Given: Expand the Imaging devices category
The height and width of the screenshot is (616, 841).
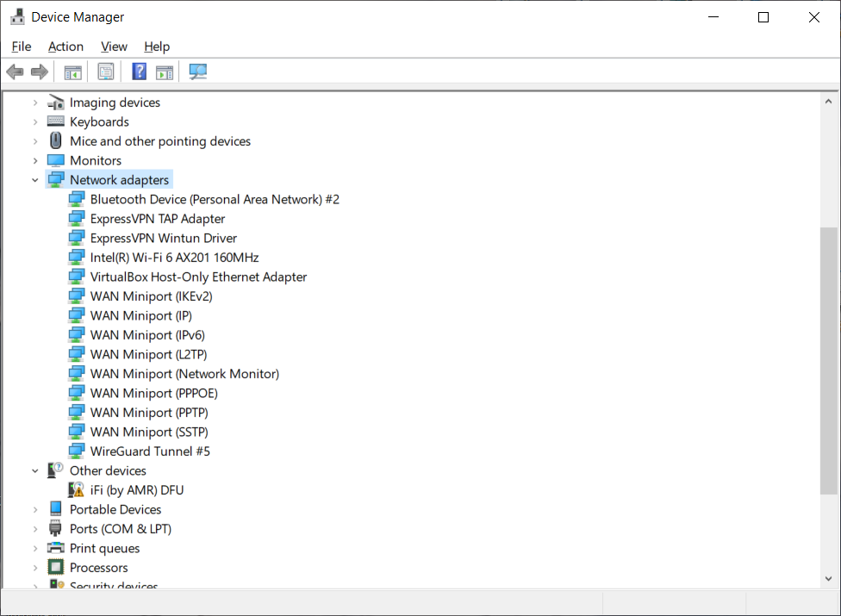Looking at the screenshot, I should pyautogui.click(x=35, y=103).
